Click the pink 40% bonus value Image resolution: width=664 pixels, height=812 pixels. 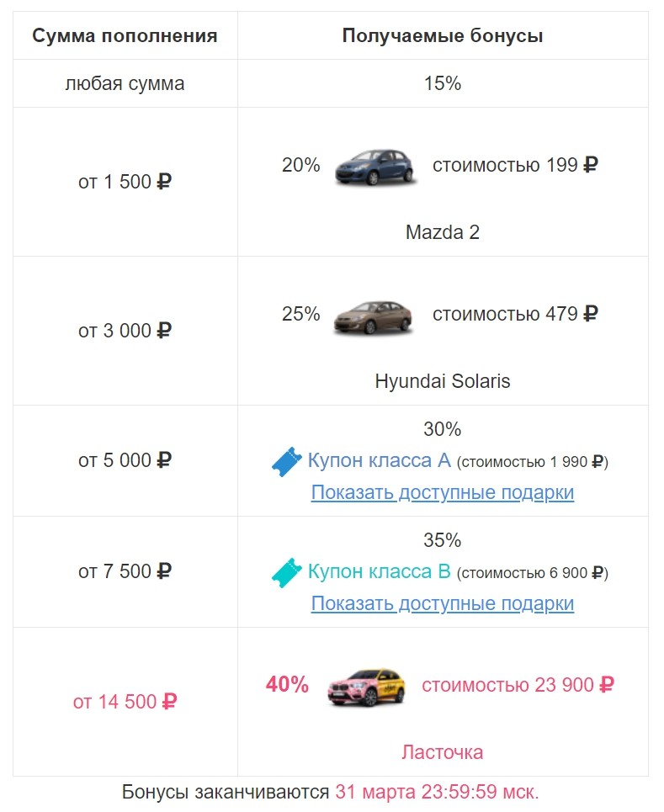[x=287, y=685]
